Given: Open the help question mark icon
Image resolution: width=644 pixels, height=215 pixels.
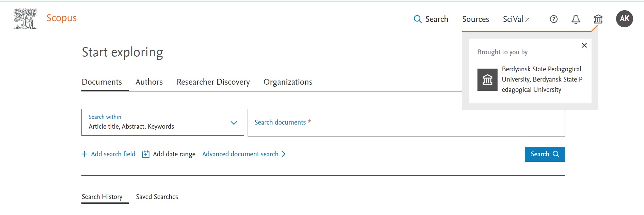Looking at the screenshot, I should (x=554, y=19).
